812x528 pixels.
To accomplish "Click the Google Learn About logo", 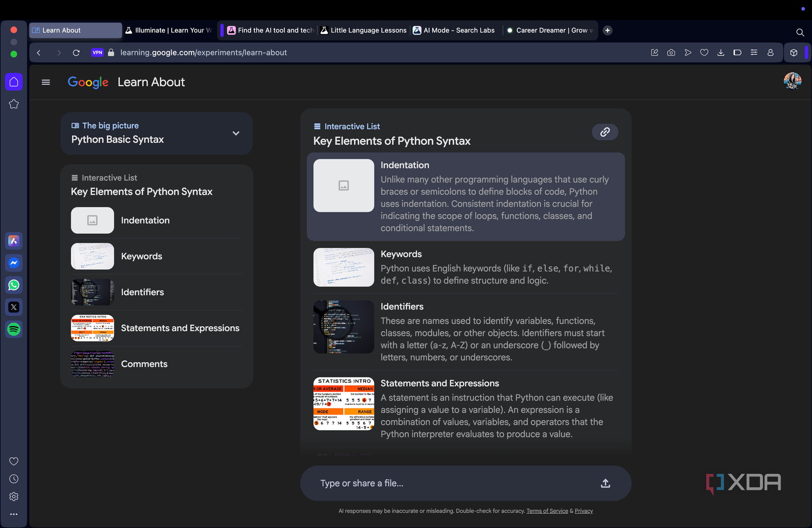I will click(126, 82).
